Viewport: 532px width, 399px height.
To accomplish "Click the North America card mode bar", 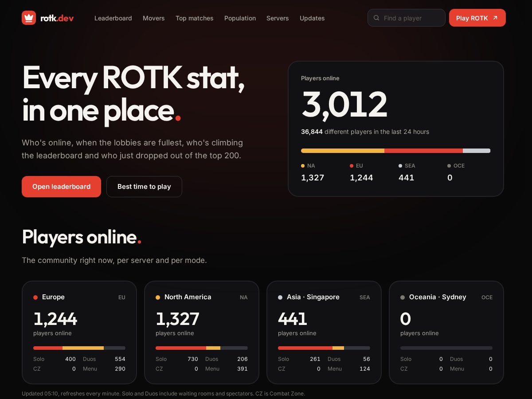I will click(x=202, y=348).
